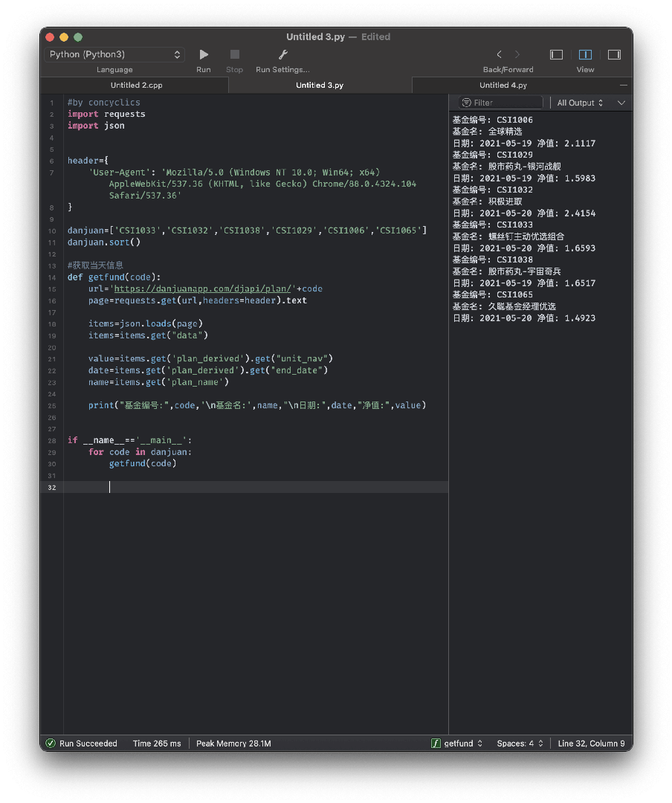Click the Run Succeeded checkmark icon
The image size is (672, 803).
51,744
